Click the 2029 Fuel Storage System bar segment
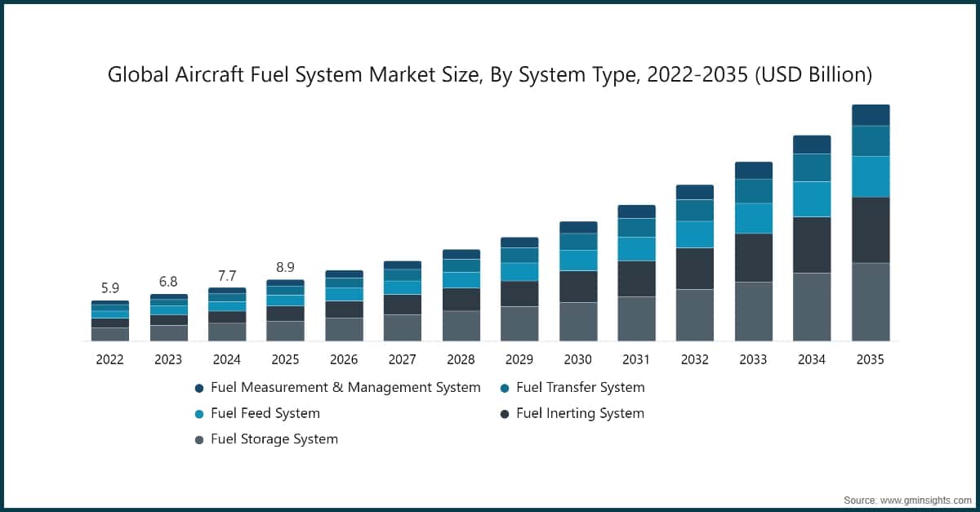Image resolution: width=980 pixels, height=512 pixels. (519, 324)
